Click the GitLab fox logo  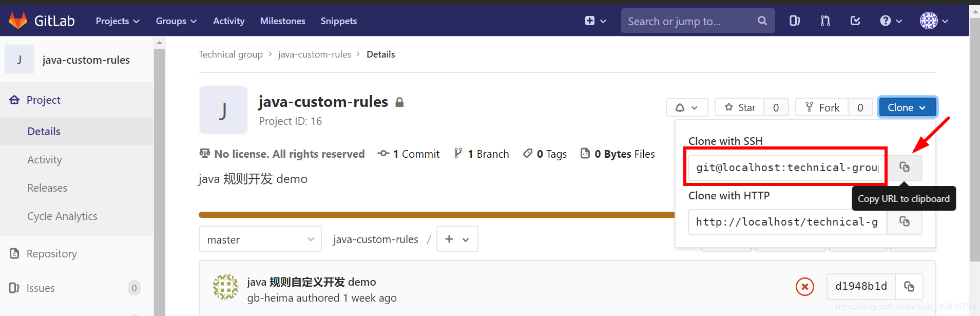[x=18, y=21]
